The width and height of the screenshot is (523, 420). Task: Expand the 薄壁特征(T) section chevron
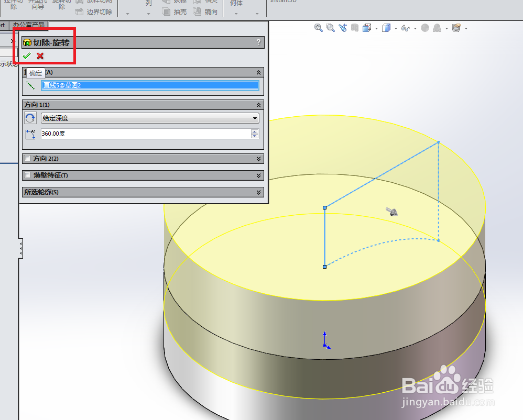(258, 175)
